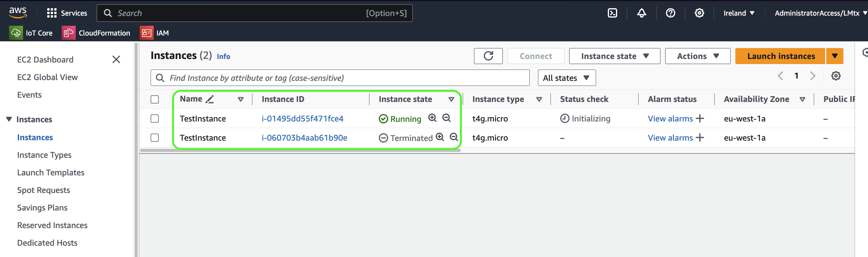View alarms for the running instance
Viewport: 868px width, 257px height.
pyautogui.click(x=670, y=118)
